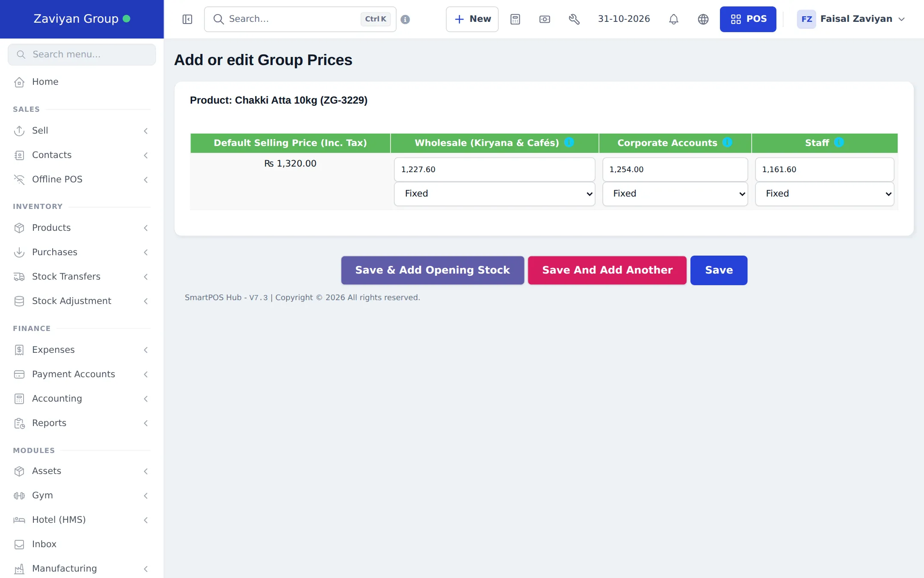Image resolution: width=924 pixels, height=578 pixels.
Task: Click Save & Add Opening Stock
Action: tap(432, 270)
